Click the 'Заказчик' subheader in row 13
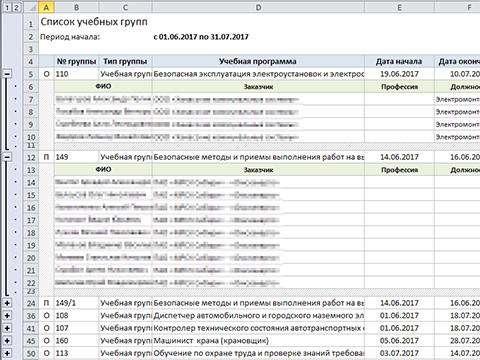 point(258,170)
